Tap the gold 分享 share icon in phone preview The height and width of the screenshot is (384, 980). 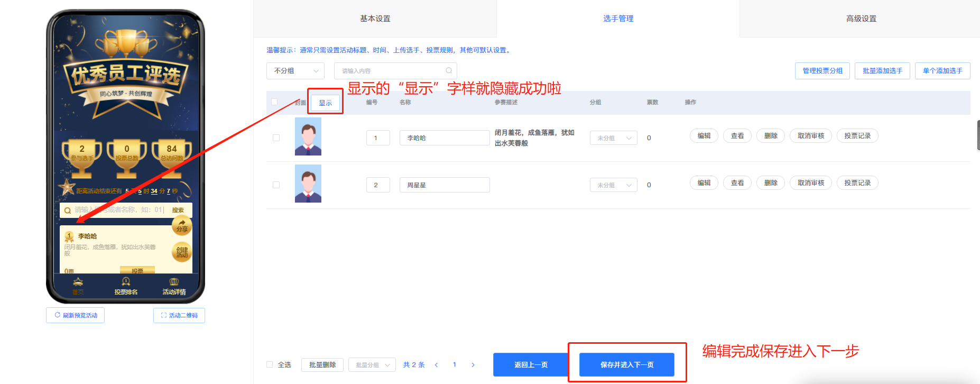(x=182, y=225)
